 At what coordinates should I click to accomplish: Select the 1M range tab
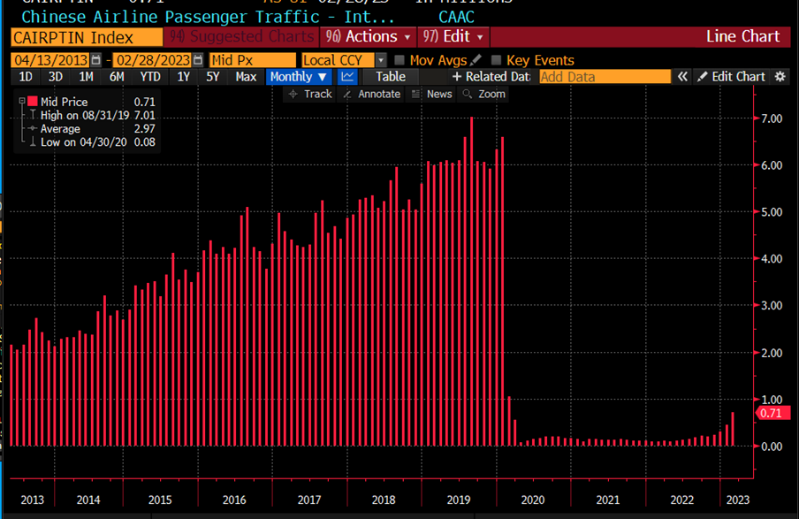pyautogui.click(x=86, y=77)
